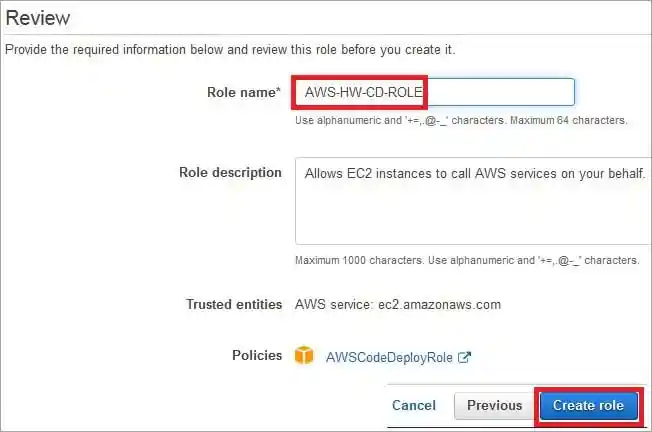Click external link icon beside AWSCodeDeployRole
Image resolution: width=652 pixels, height=432 pixels.
pyautogui.click(x=464, y=357)
